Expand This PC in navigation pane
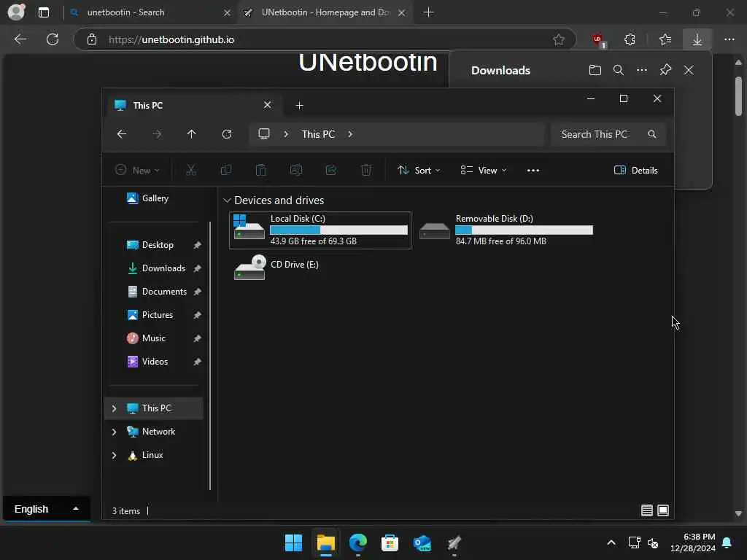Image resolution: width=747 pixels, height=560 pixels. (x=114, y=408)
